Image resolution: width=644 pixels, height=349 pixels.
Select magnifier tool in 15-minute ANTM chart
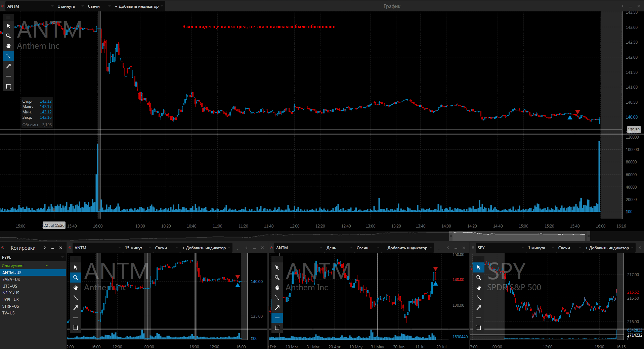coord(76,278)
